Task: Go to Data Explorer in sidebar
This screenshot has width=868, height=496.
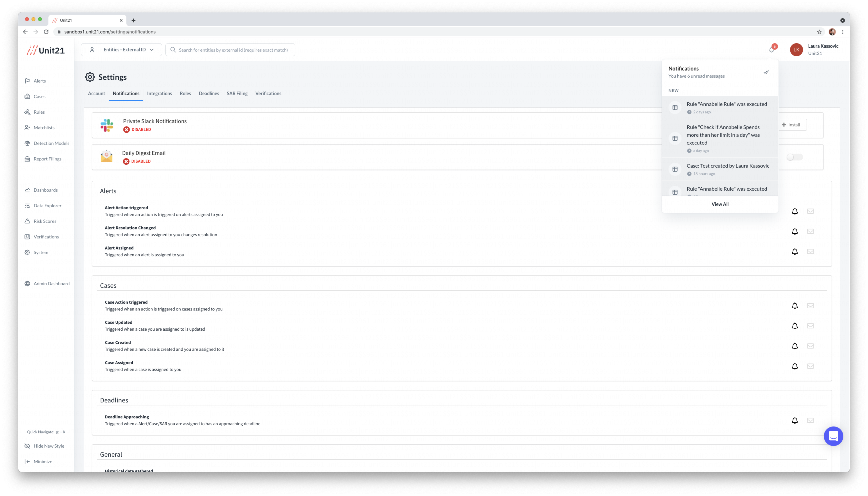Action: click(47, 205)
